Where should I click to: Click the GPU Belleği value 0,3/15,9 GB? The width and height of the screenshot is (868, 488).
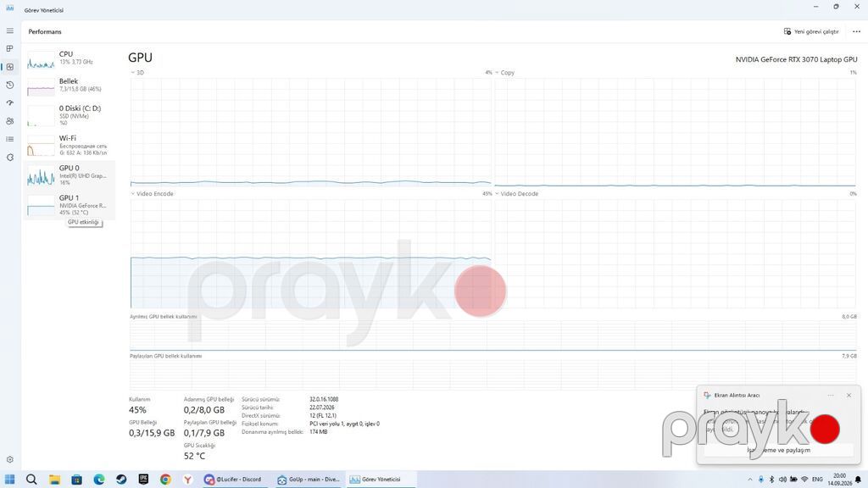152,433
